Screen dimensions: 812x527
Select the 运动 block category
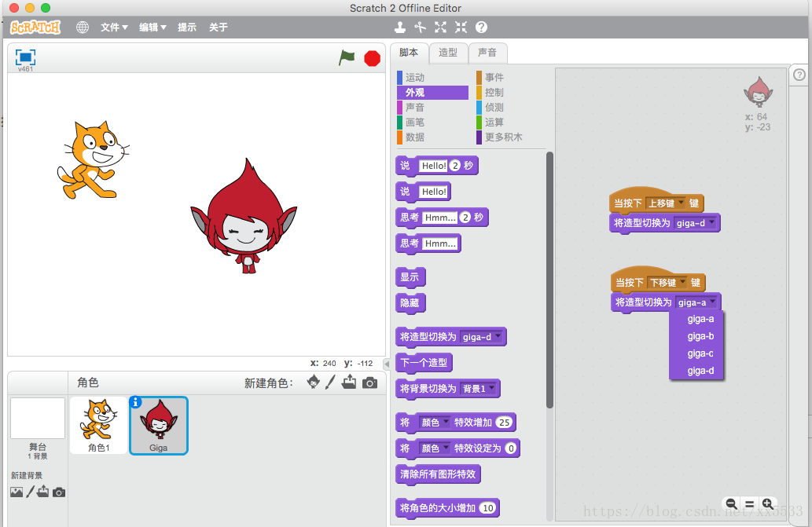(432, 78)
